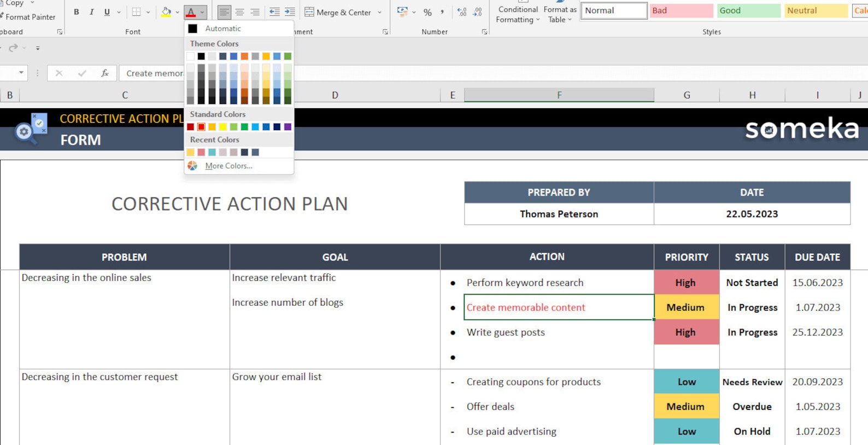The height and width of the screenshot is (445, 868).
Task: Align text left
Action: pos(224,12)
